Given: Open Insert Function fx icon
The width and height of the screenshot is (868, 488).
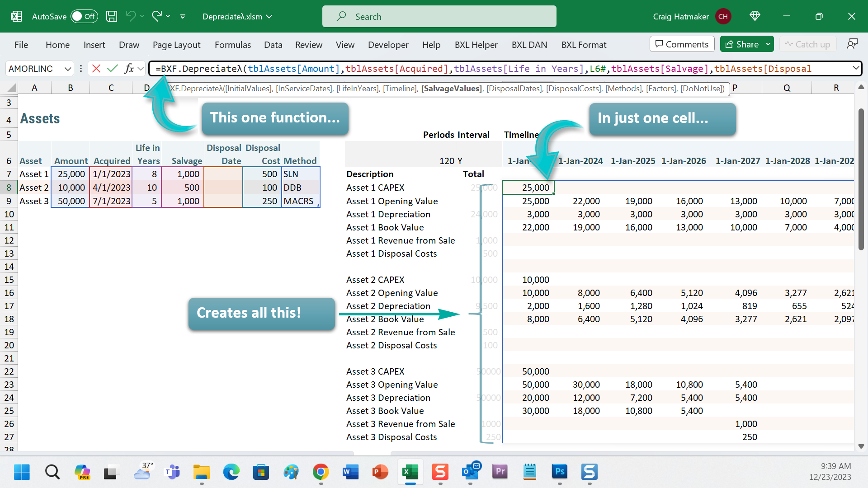Looking at the screenshot, I should (129, 69).
